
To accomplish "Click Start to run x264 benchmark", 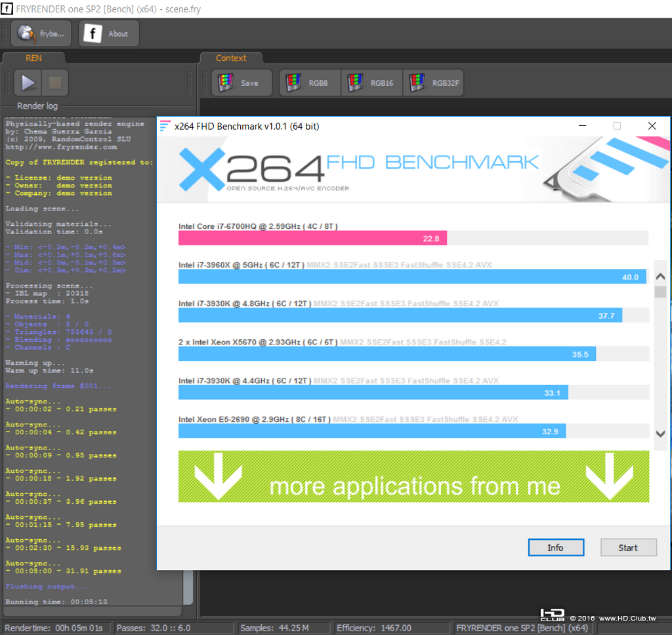I will pos(628,548).
